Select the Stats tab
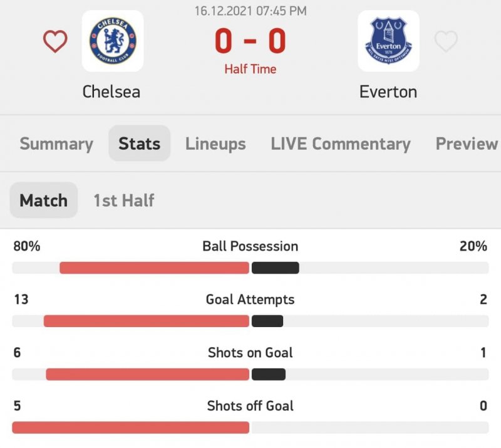This screenshot has height=448, width=501. tap(139, 143)
